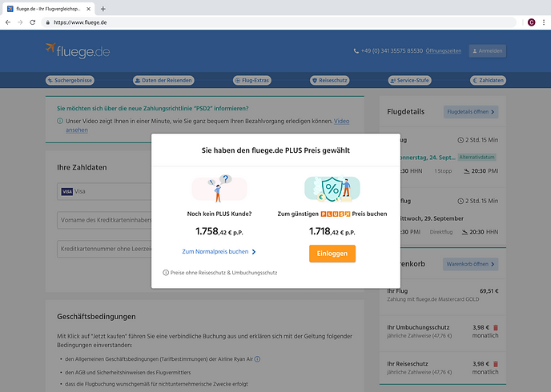Screen dimensions: 551x392
Task: Click the landing plane icon at 20:30 HHN
Action: [x=465, y=232]
